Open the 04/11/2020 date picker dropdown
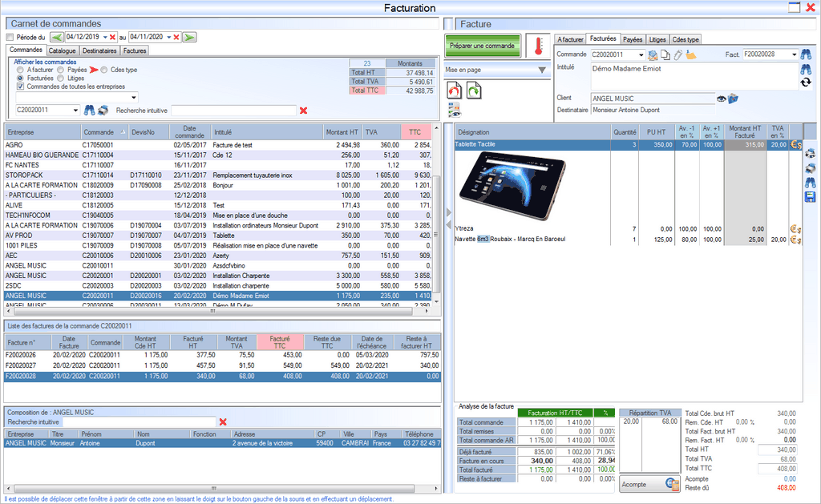This screenshot has height=504, width=821. click(169, 37)
